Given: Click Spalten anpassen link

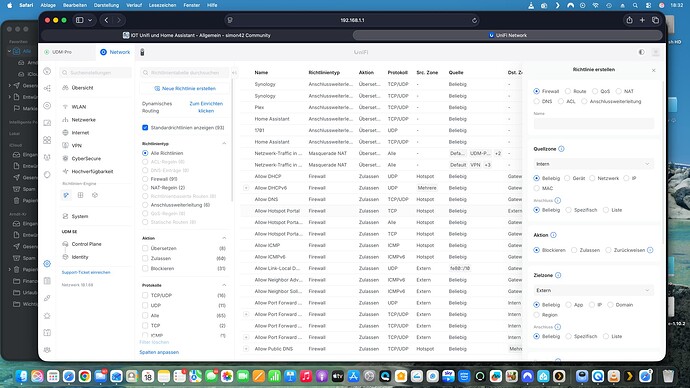Looking at the screenshot, I should point(159,352).
